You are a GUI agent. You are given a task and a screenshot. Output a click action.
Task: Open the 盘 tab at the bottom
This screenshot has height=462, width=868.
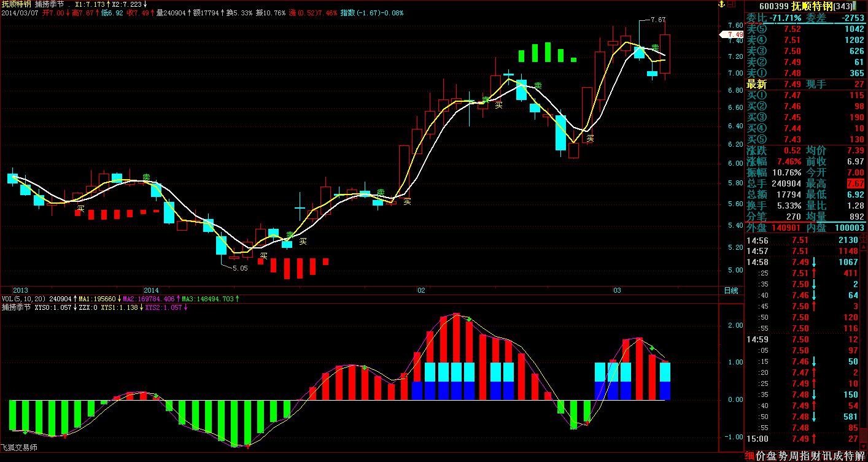772,456
